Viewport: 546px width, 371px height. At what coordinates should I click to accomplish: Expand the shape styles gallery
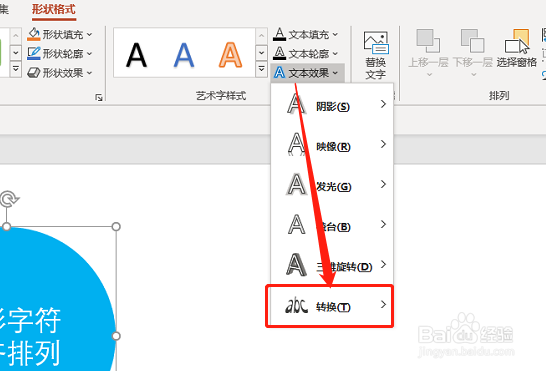tap(16, 70)
